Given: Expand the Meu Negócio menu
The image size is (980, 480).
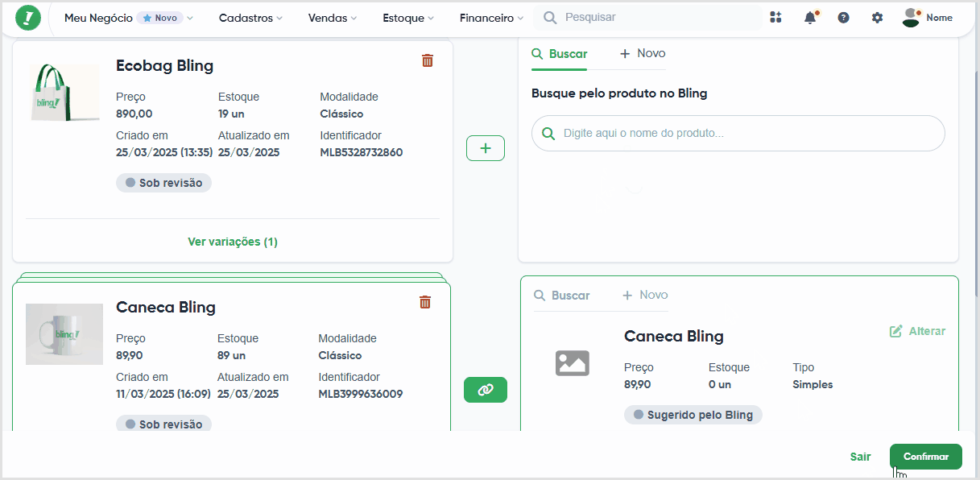Looking at the screenshot, I should (129, 18).
